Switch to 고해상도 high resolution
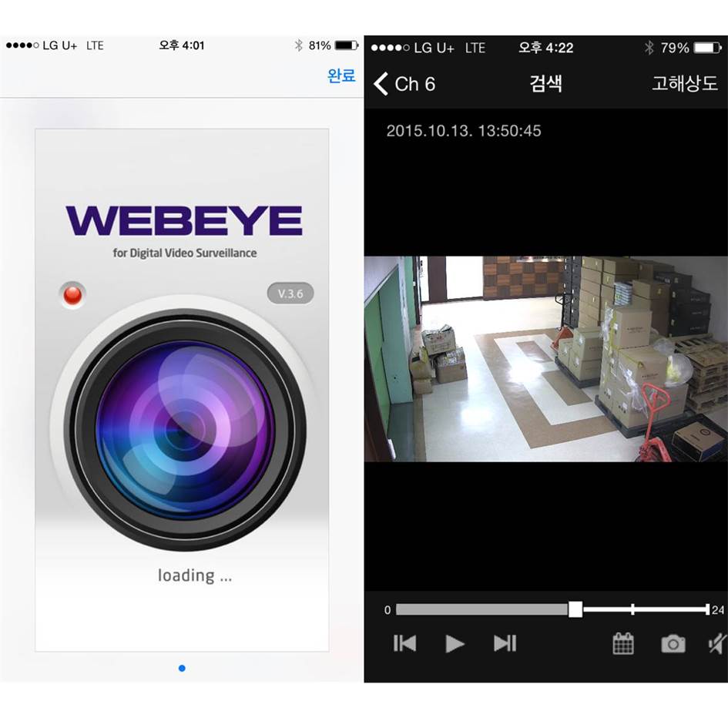Viewport: 728px width, 721px height. pyautogui.click(x=684, y=84)
